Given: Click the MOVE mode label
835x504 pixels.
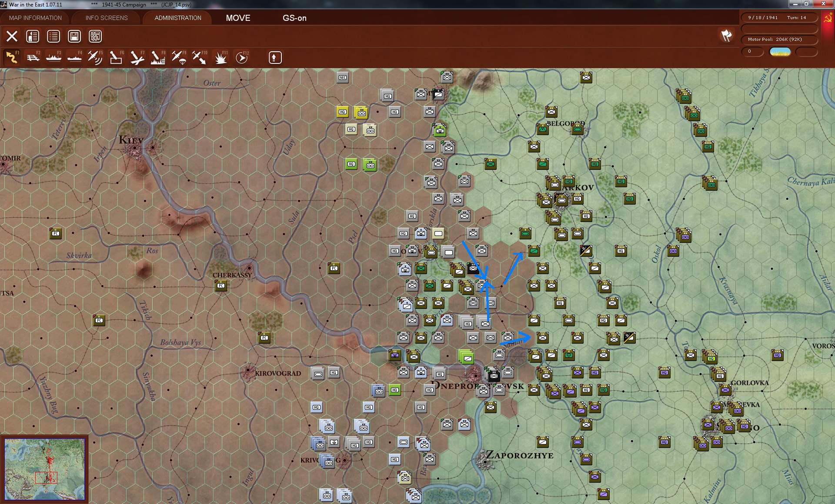Looking at the screenshot, I should [238, 18].
